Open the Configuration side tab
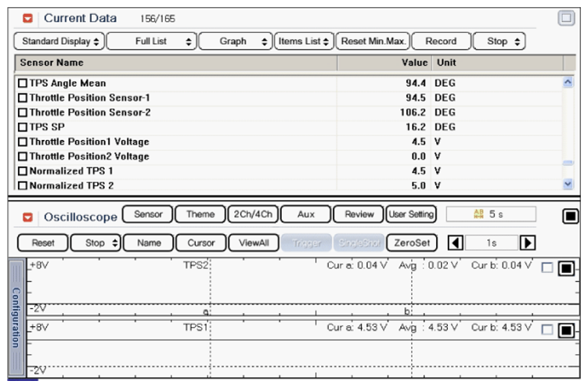588x388 pixels. pyautogui.click(x=15, y=317)
